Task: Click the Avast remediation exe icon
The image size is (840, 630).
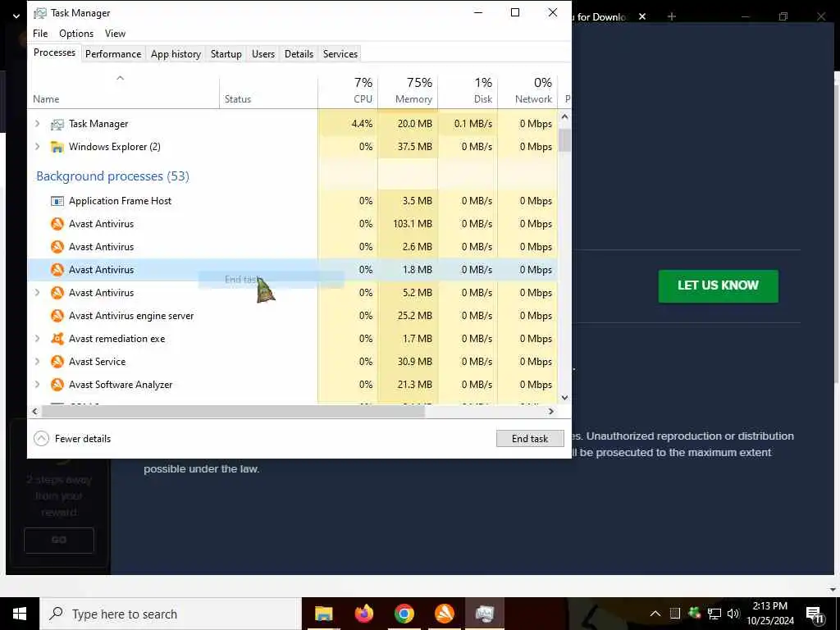Action: point(57,339)
